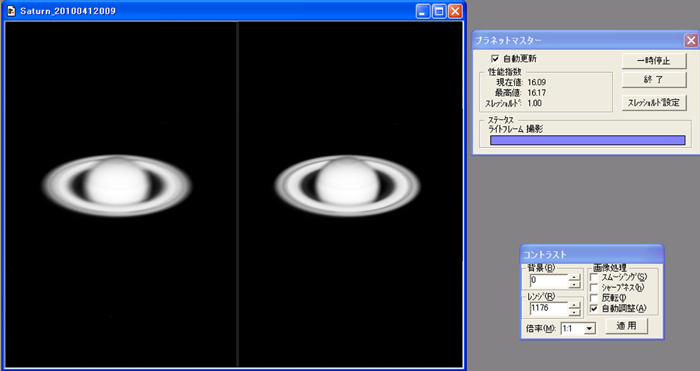Close the プラネットマスター dialog

(x=691, y=41)
